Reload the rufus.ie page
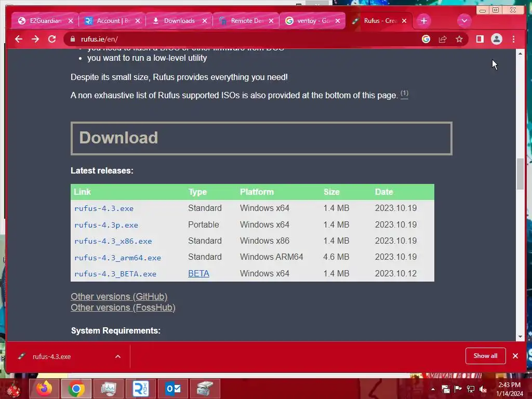This screenshot has width=532, height=399. pyautogui.click(x=52, y=39)
